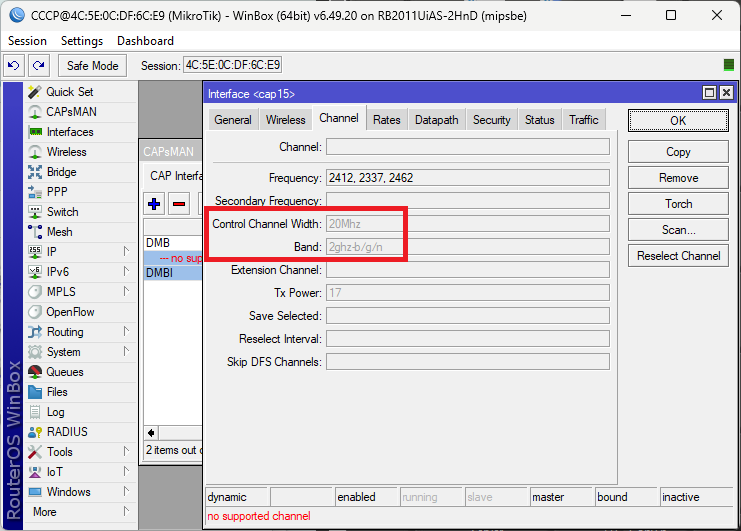The width and height of the screenshot is (741, 531).
Task: Click the Session address field
Action: [x=233, y=65]
